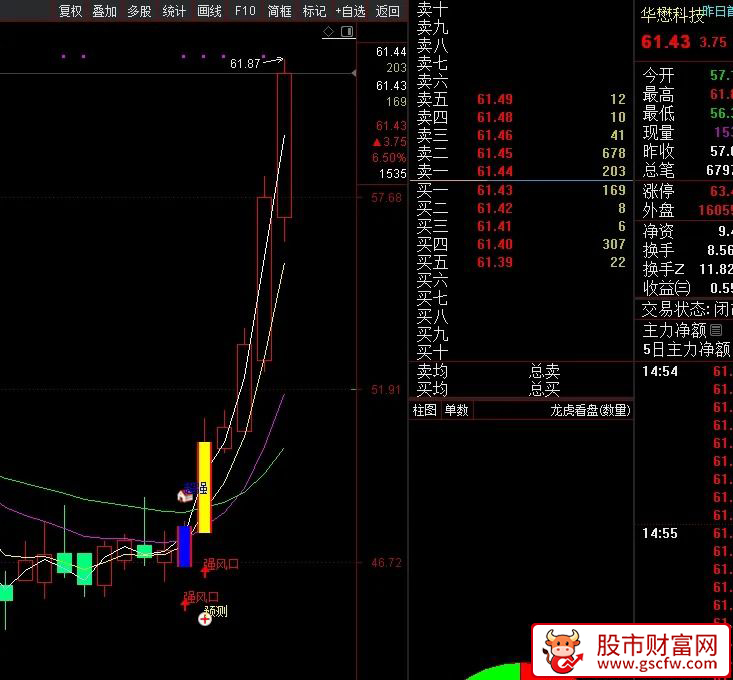The height and width of the screenshot is (680, 733).
Task: Click the 预测 plus circle icon
Action: pyautogui.click(x=205, y=619)
